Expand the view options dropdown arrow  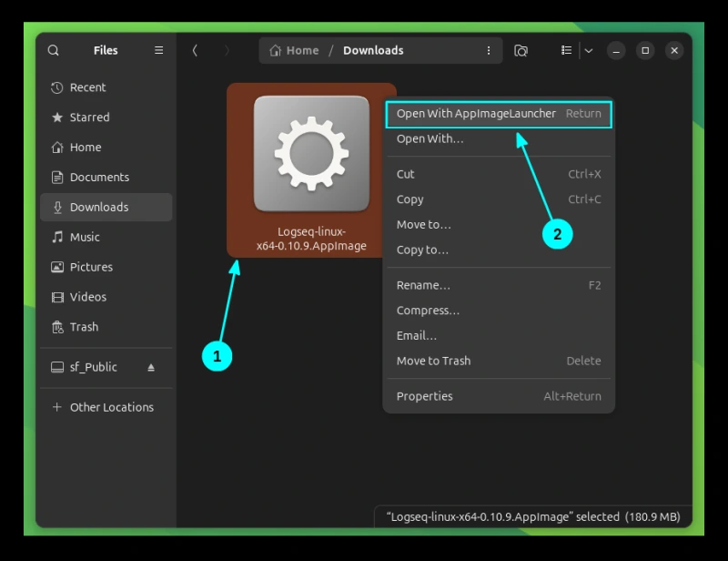pos(589,51)
